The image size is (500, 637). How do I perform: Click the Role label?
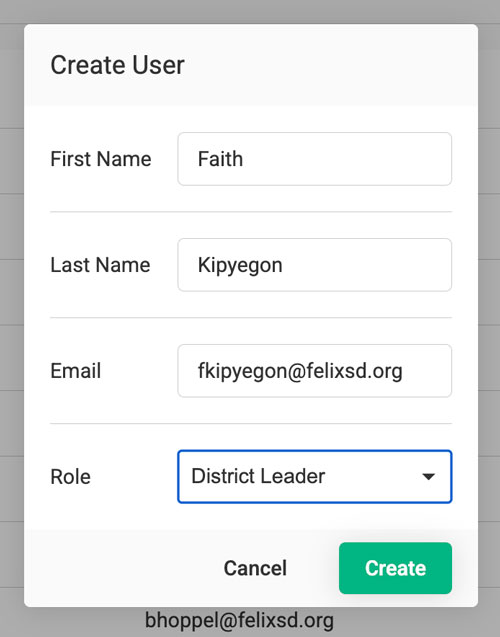[x=70, y=477]
